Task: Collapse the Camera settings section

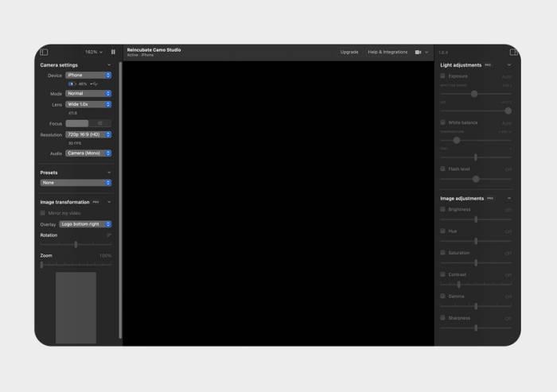Action: (109, 64)
